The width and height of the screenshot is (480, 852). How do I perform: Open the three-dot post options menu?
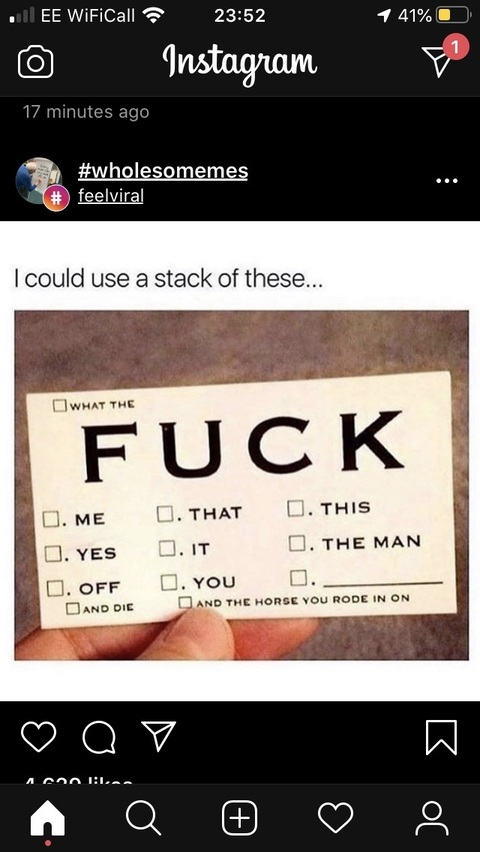[447, 181]
